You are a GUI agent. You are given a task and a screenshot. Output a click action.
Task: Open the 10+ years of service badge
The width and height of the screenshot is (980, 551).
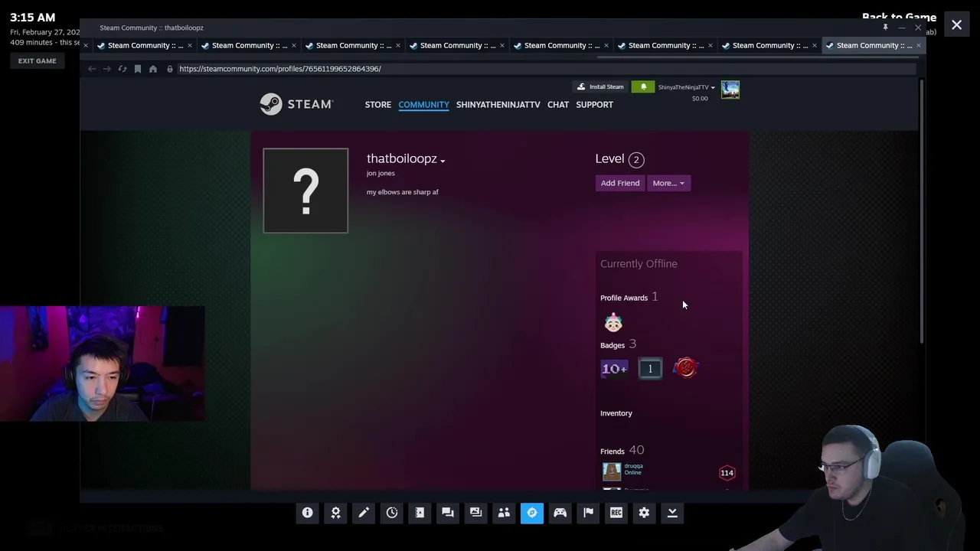point(614,369)
